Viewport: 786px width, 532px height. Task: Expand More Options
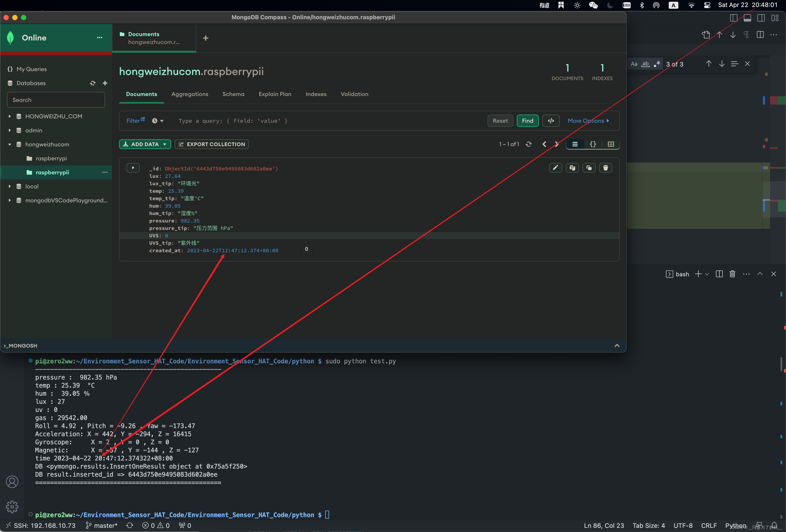(x=588, y=121)
